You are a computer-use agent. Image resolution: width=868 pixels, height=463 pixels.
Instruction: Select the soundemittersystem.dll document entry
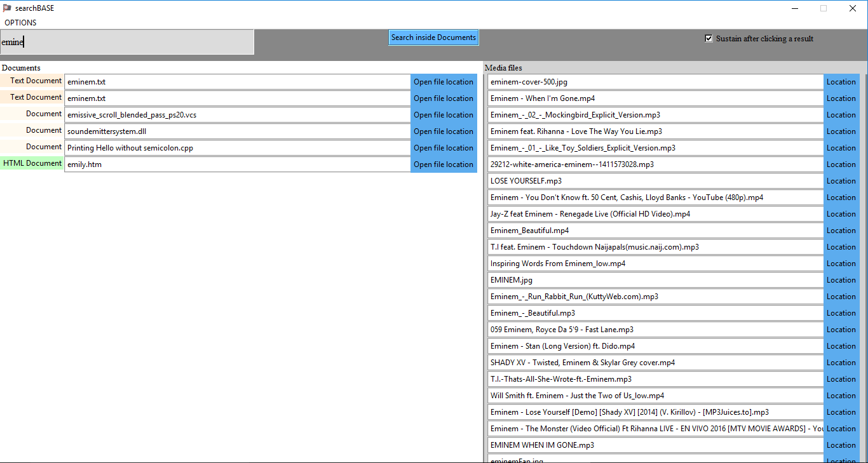click(x=238, y=131)
